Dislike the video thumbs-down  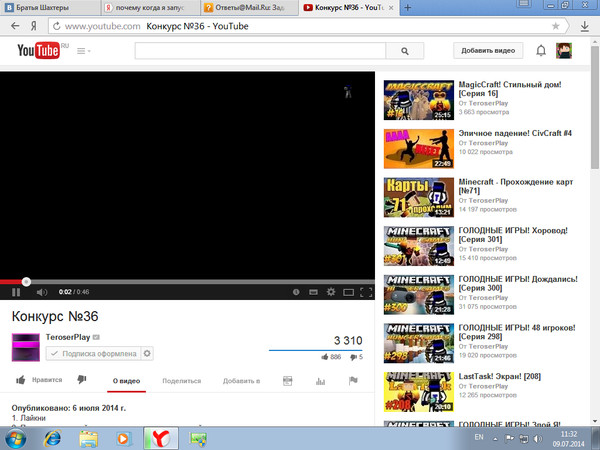[82, 380]
